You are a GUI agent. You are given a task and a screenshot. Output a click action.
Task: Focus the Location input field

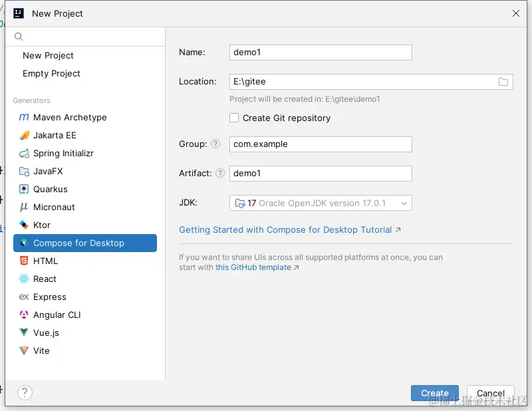[x=371, y=82]
